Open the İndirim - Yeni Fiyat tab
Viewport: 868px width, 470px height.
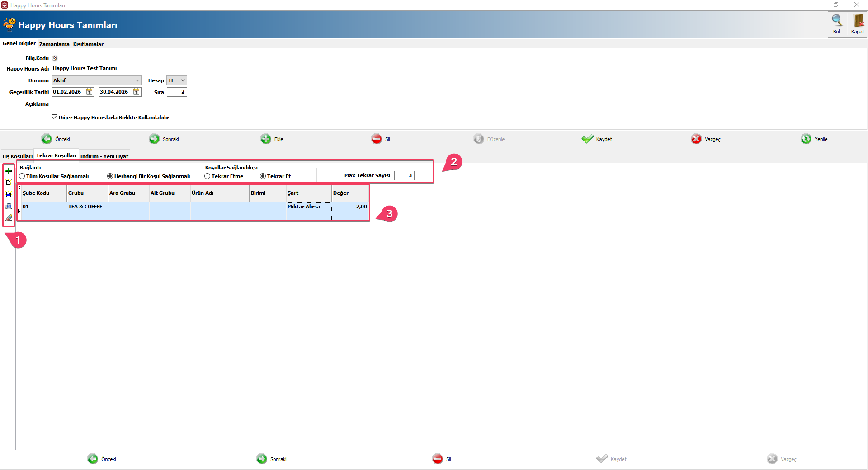104,156
